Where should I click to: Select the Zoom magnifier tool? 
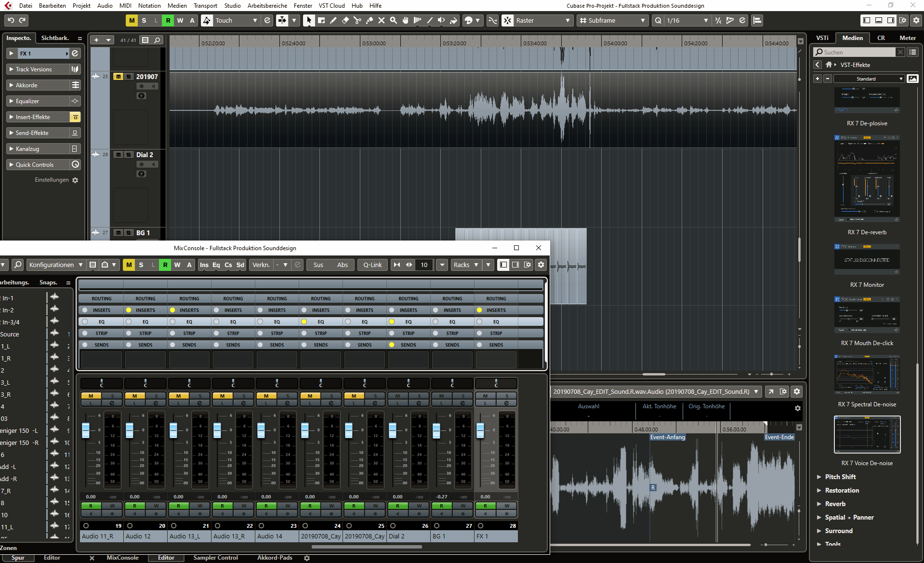[x=393, y=20]
